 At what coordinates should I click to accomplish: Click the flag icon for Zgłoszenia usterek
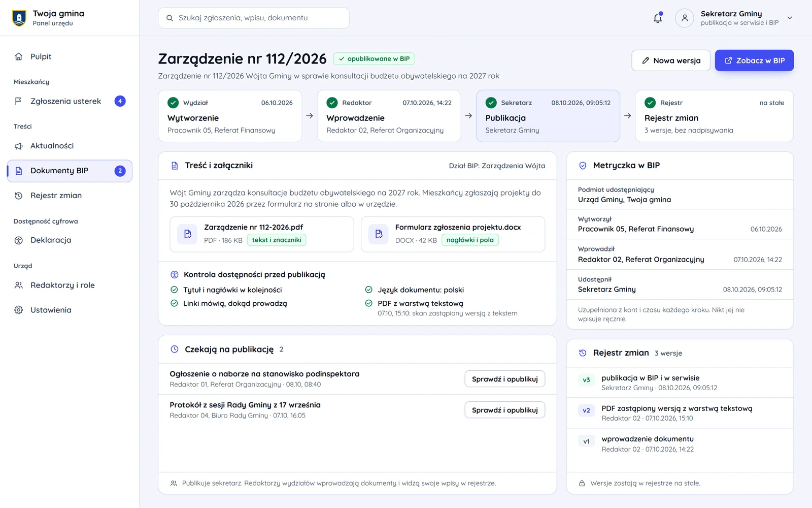coord(19,101)
